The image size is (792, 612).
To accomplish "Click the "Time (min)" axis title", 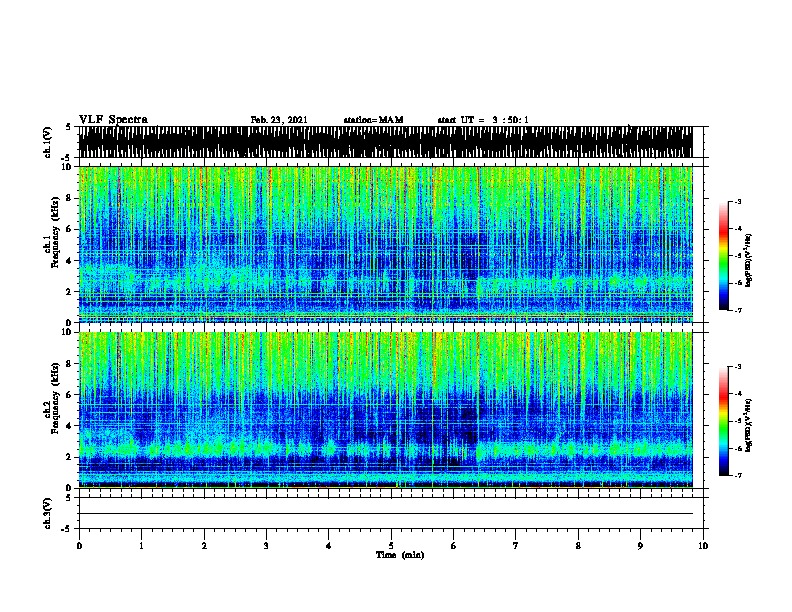I will pyautogui.click(x=400, y=555).
